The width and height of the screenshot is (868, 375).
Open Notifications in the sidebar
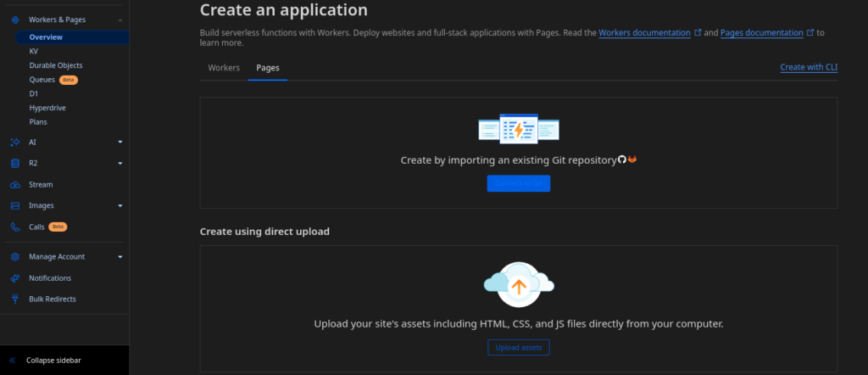click(x=50, y=278)
